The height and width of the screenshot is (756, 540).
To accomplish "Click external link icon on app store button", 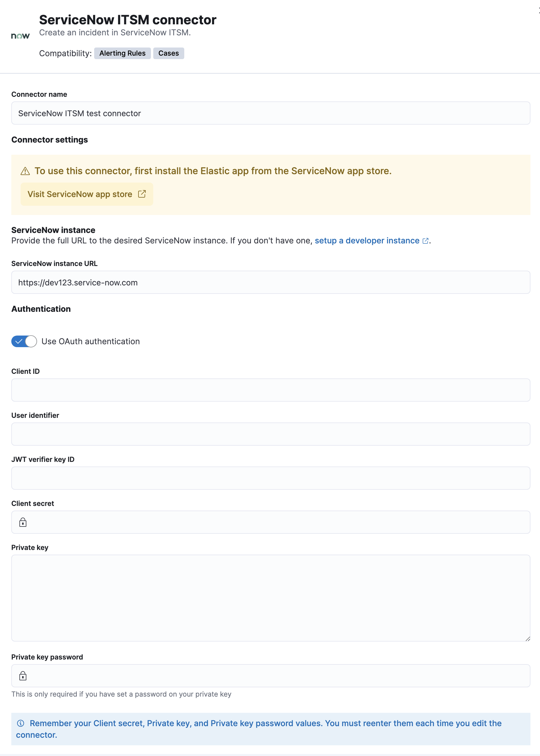I will click(x=142, y=194).
